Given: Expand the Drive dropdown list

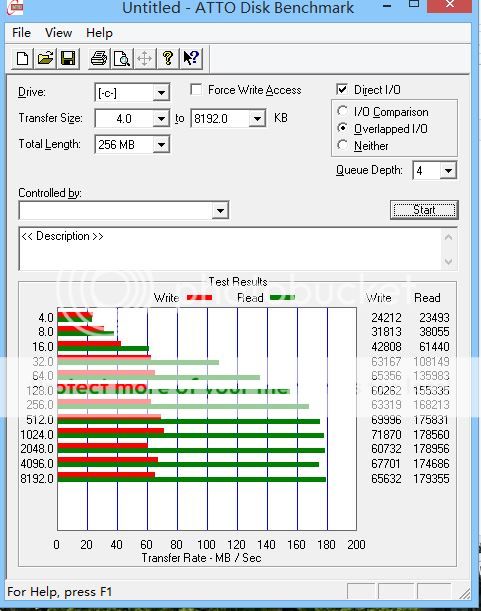Looking at the screenshot, I should pos(161,93).
